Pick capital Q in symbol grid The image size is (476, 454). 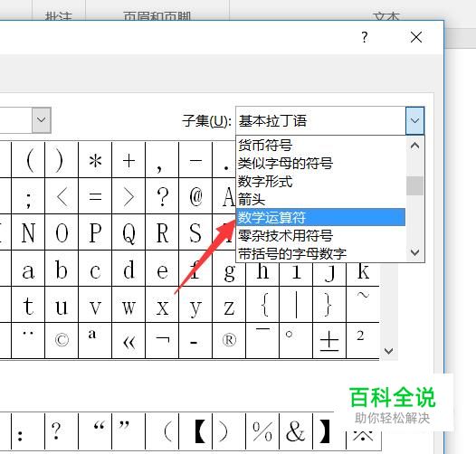[129, 232]
